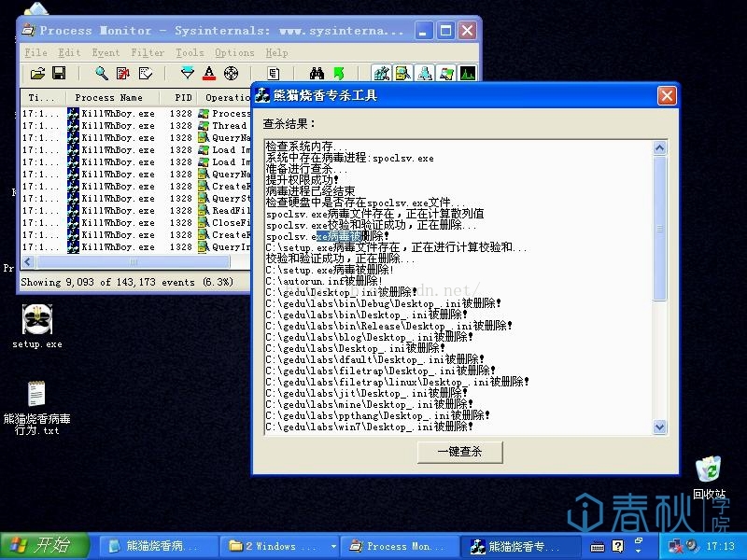The image size is (747, 560).
Task: Select the 回收站 recycle bin icon
Action: point(709,478)
